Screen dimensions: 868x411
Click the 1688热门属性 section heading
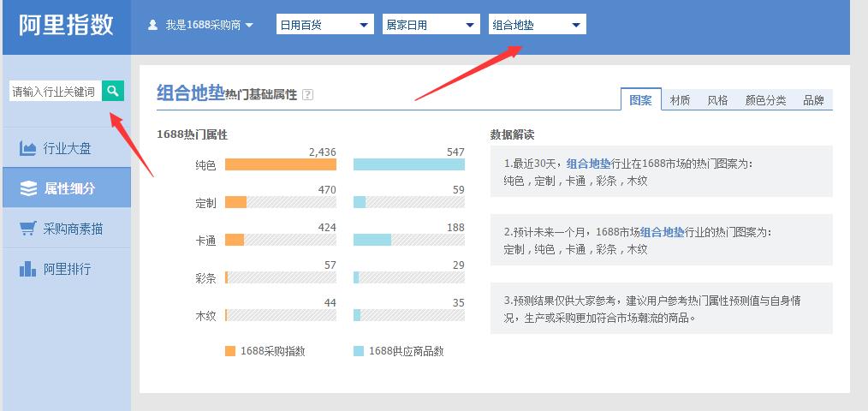192,134
